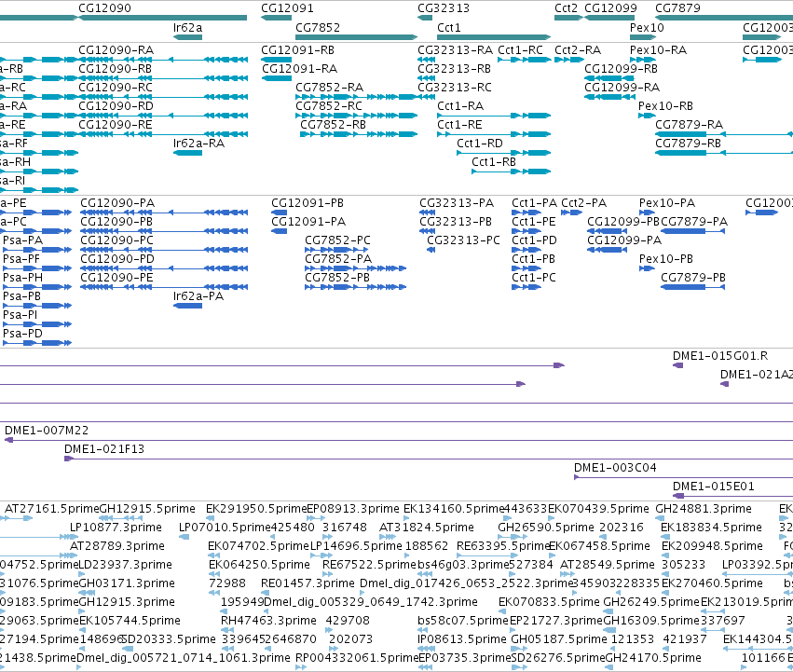Select BAC clone DME1-007M22
The width and height of the screenshot is (793, 672).
pyautogui.click(x=399, y=440)
